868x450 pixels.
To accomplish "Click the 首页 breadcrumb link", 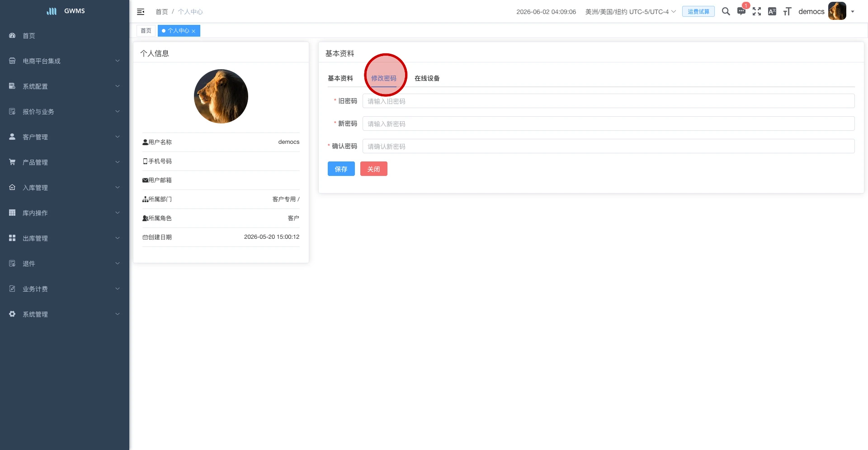I will click(162, 12).
